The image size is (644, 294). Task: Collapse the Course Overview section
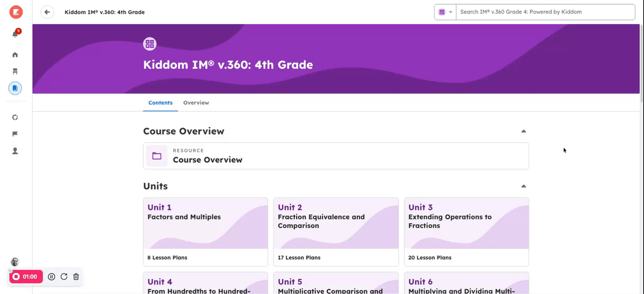(x=524, y=131)
